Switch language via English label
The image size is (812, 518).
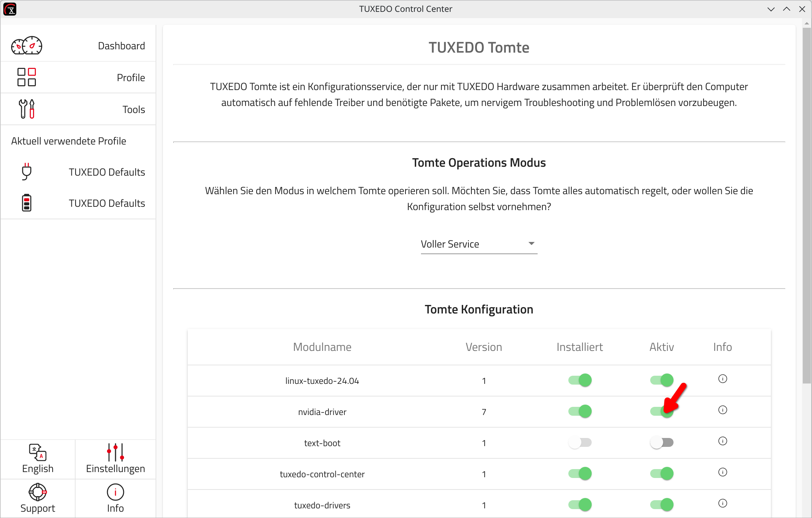point(38,469)
